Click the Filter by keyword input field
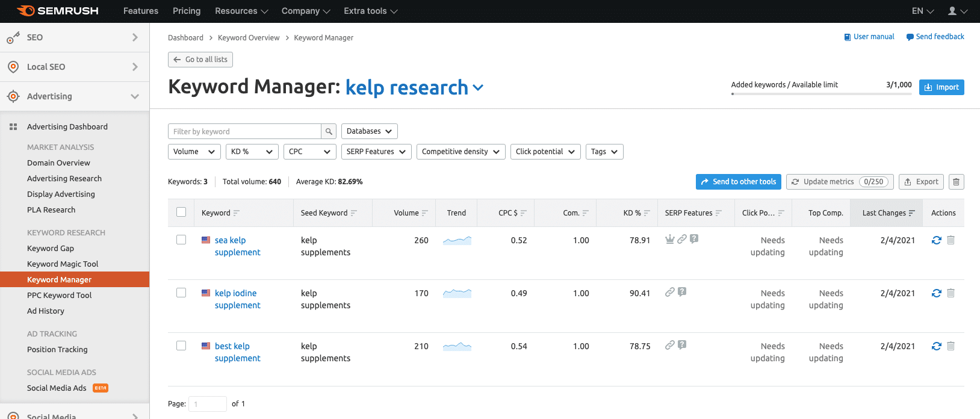Image resolution: width=980 pixels, height=419 pixels. click(x=244, y=131)
